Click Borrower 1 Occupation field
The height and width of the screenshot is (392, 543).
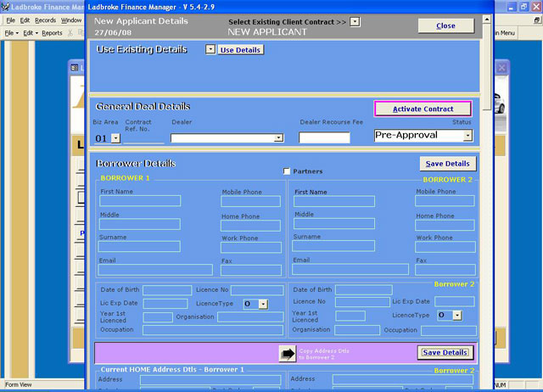213,330
